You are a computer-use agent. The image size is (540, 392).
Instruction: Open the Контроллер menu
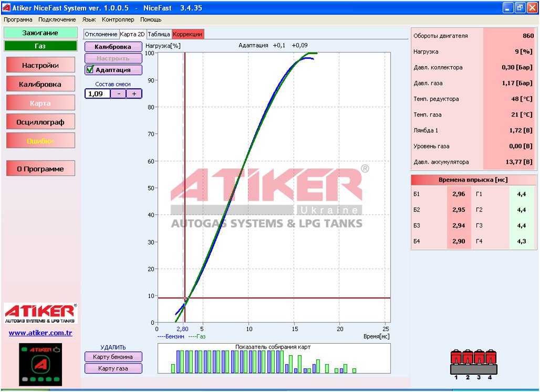[x=118, y=19]
